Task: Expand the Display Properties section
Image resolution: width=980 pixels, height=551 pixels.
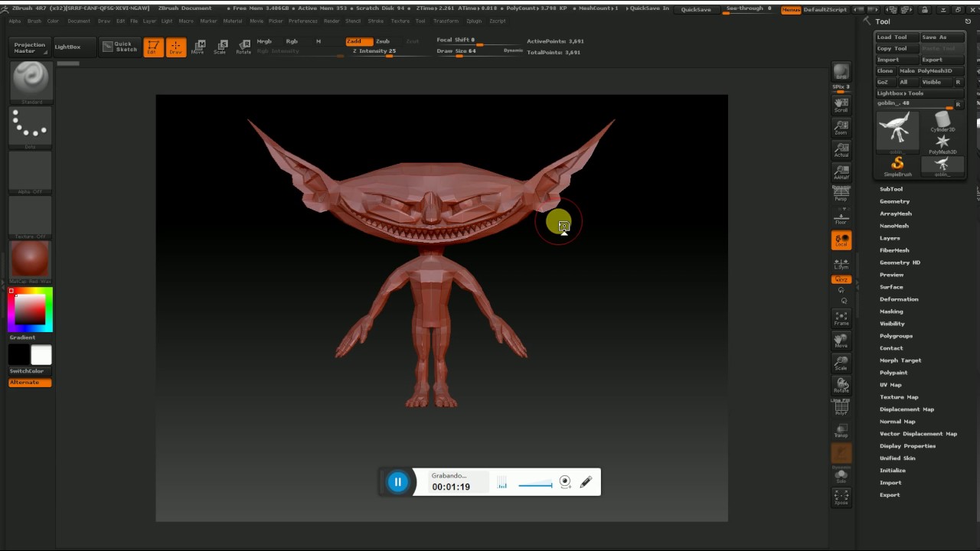Action: (x=907, y=446)
